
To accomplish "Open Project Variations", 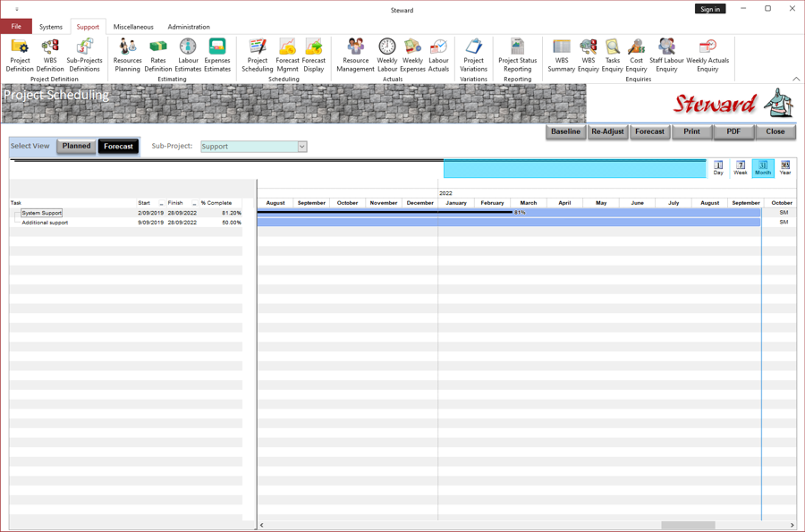I will (473, 55).
